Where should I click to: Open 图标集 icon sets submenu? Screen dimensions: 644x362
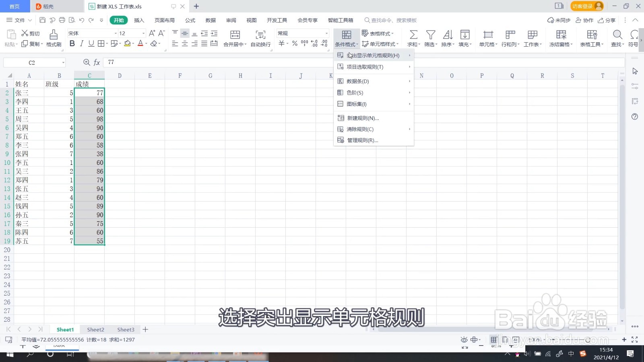(x=374, y=104)
